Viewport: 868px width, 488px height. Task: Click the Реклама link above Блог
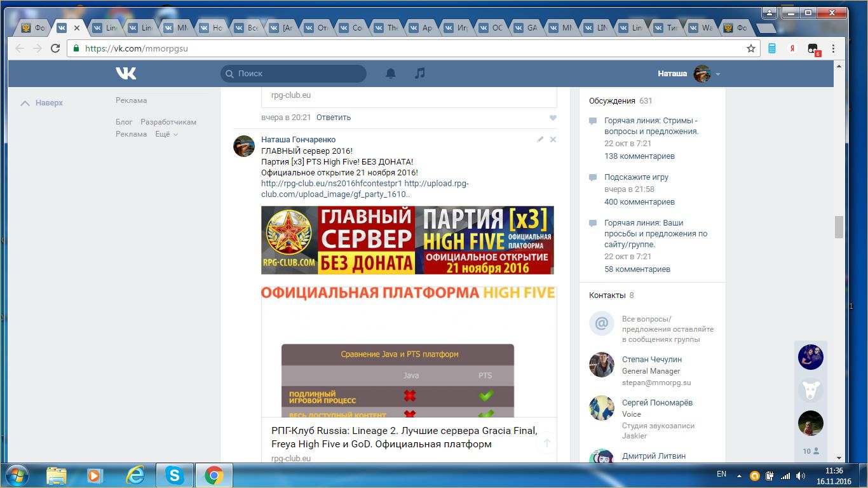pos(131,100)
